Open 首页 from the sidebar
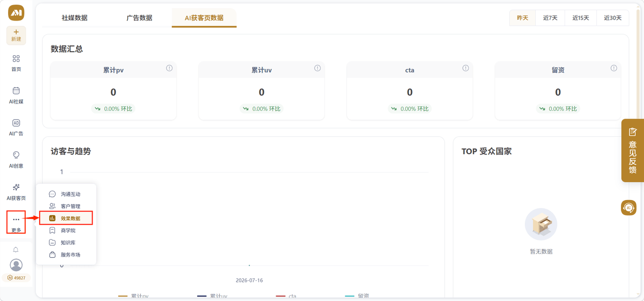The width and height of the screenshot is (644, 301). 16,63
